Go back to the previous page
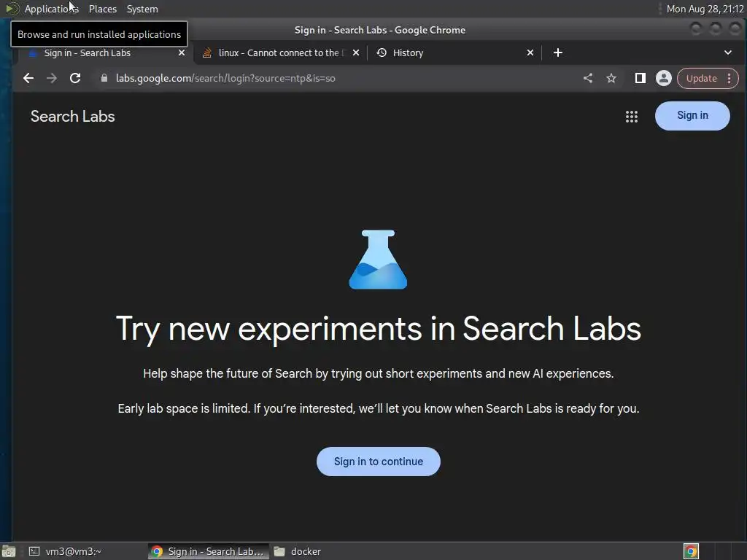This screenshot has height=560, width=747. point(28,78)
